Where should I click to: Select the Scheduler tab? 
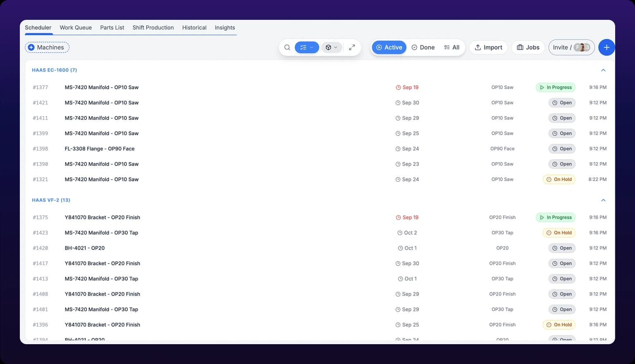[38, 28]
